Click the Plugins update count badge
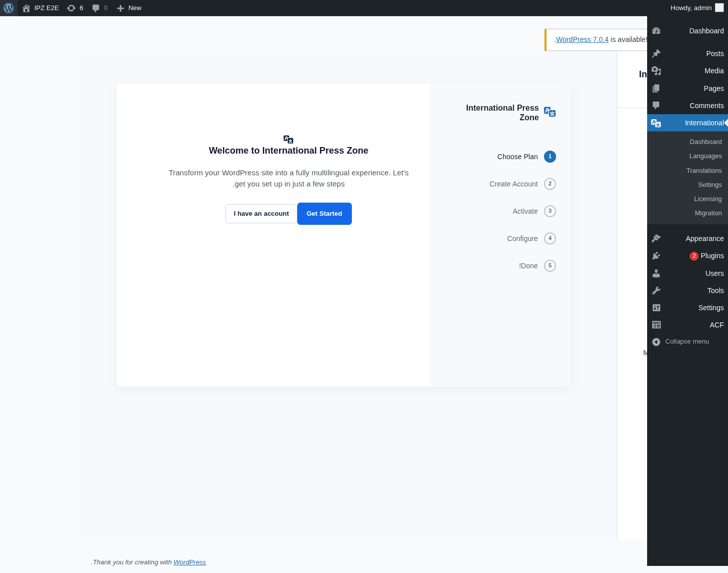The height and width of the screenshot is (573, 728). [694, 256]
